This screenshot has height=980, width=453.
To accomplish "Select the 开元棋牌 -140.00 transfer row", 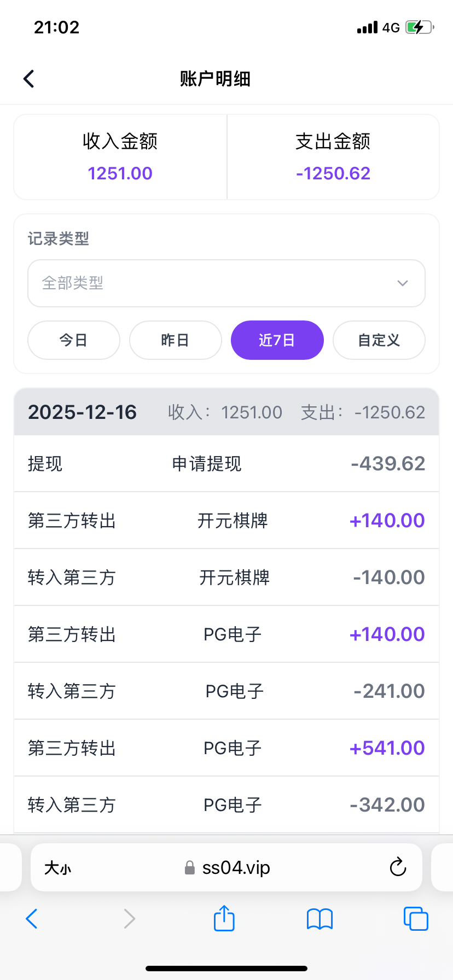I will click(x=226, y=577).
